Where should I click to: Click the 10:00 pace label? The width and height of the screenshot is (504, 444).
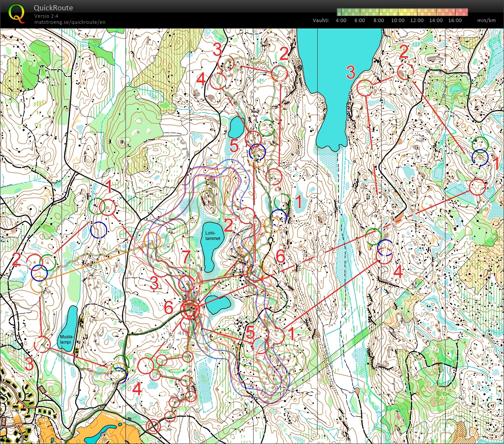coord(397,20)
